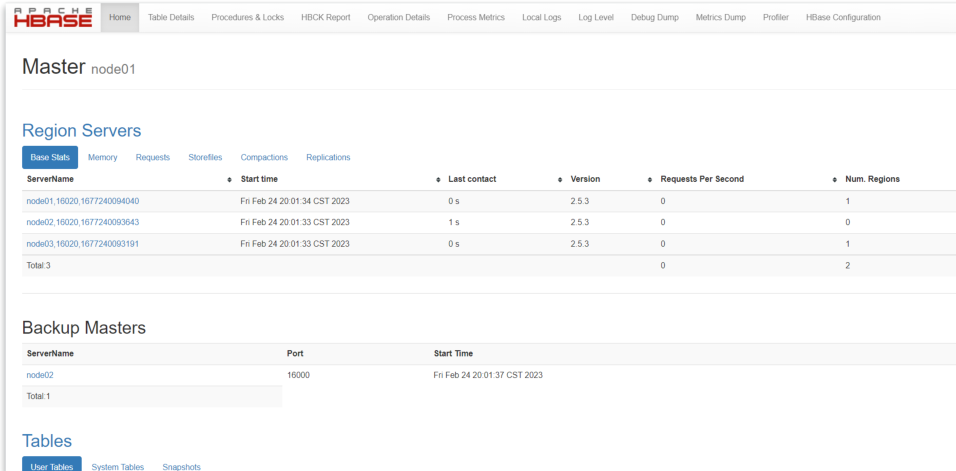Click the ServerName column header in Region Servers
This screenshot has height=471, width=956.
[x=50, y=179]
